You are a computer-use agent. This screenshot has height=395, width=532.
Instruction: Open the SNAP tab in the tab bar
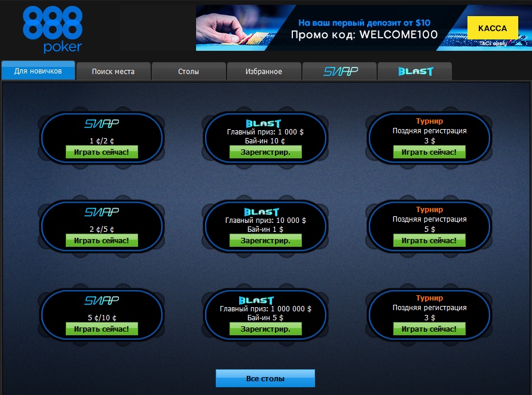(x=340, y=71)
